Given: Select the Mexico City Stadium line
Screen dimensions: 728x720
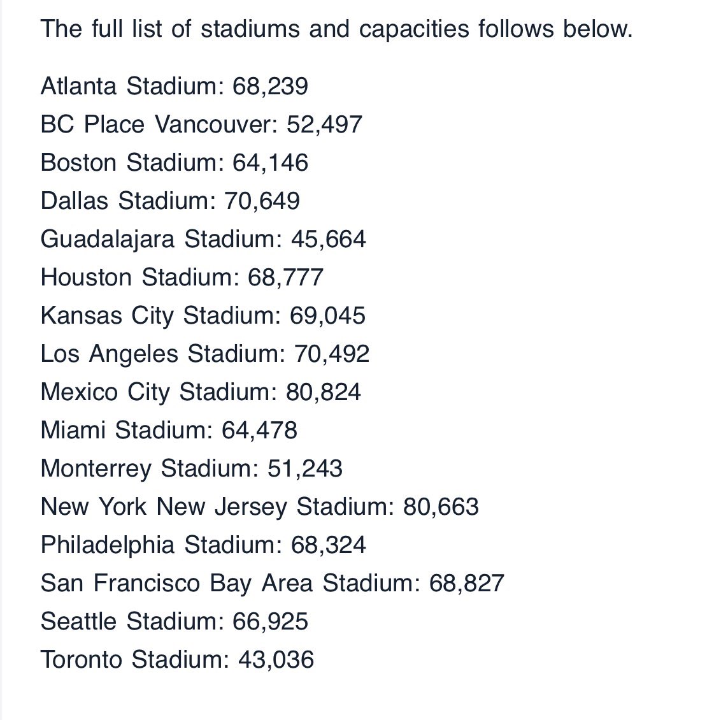Looking at the screenshot, I should [201, 392].
